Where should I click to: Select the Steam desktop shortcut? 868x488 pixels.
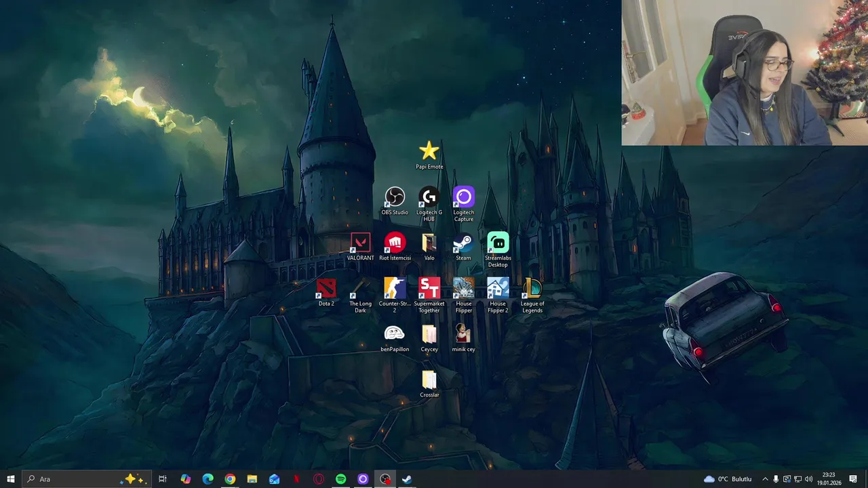click(463, 247)
